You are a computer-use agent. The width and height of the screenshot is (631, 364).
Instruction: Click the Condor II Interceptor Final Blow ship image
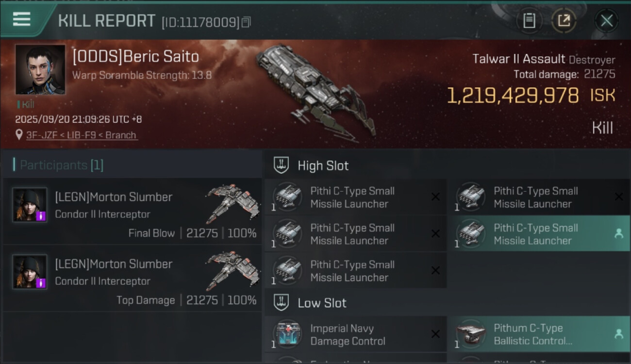(232, 203)
